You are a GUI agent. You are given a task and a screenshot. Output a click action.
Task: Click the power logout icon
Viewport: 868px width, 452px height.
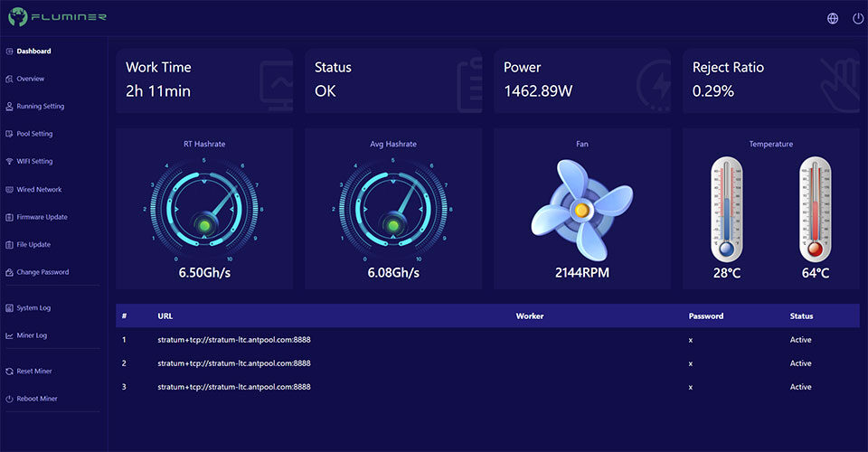(x=857, y=18)
